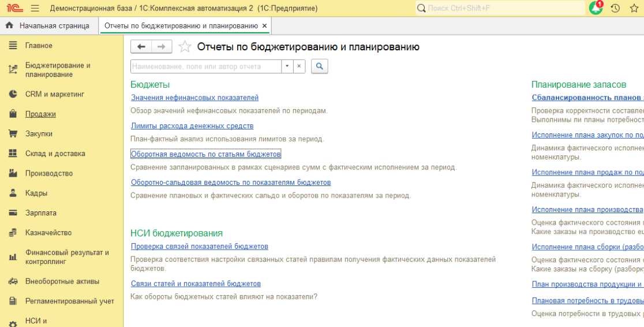The image size is (644, 327).
Task: Open Сбалансированность планов report link
Action: (587, 98)
